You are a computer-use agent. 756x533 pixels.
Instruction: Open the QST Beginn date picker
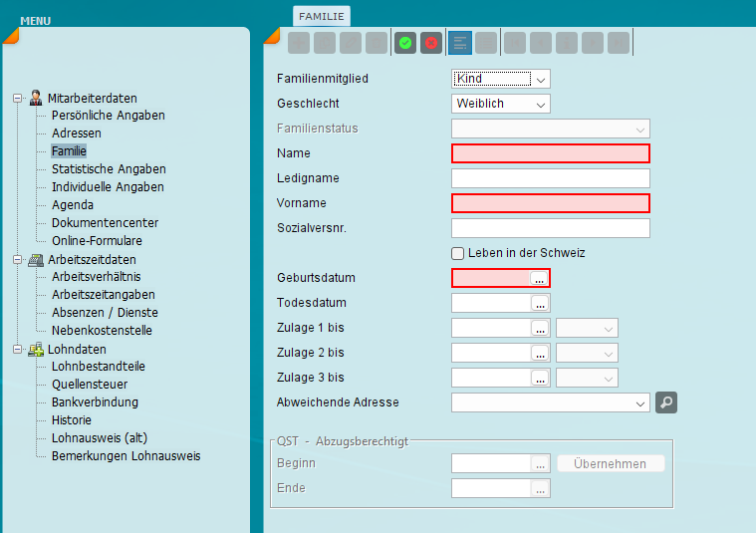540,464
